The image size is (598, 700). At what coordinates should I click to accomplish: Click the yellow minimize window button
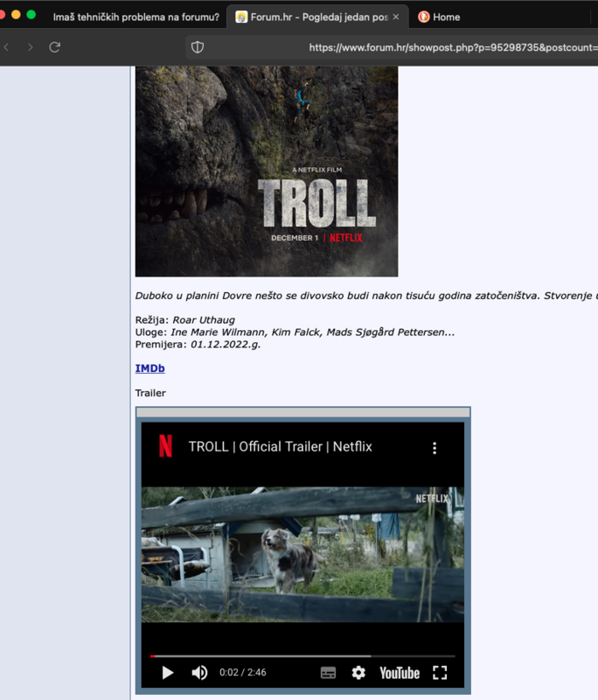tap(16, 14)
